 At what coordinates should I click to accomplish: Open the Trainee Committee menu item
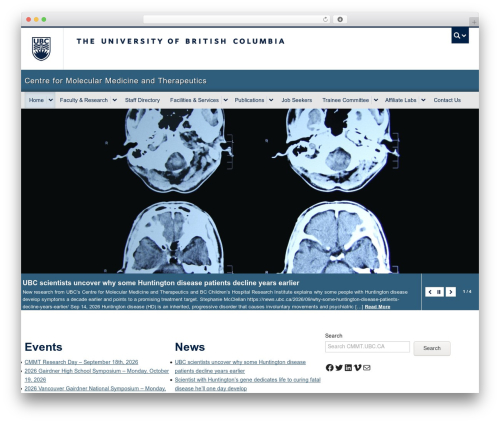(345, 100)
